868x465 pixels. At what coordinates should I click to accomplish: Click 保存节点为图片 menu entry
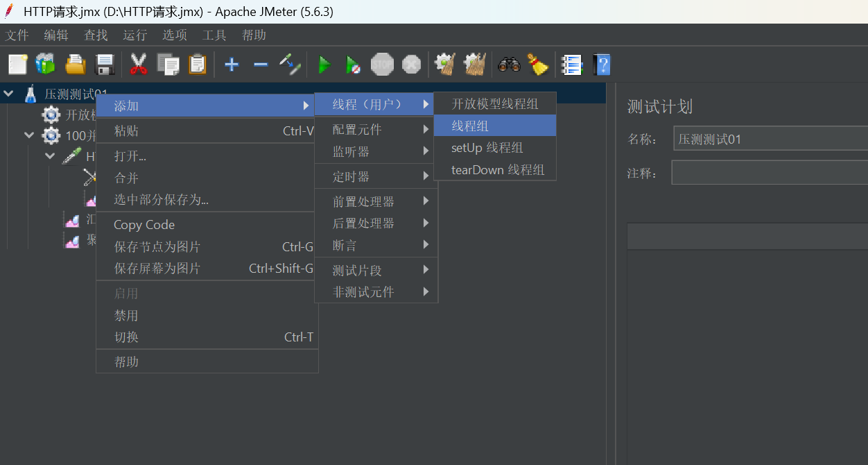click(207, 246)
